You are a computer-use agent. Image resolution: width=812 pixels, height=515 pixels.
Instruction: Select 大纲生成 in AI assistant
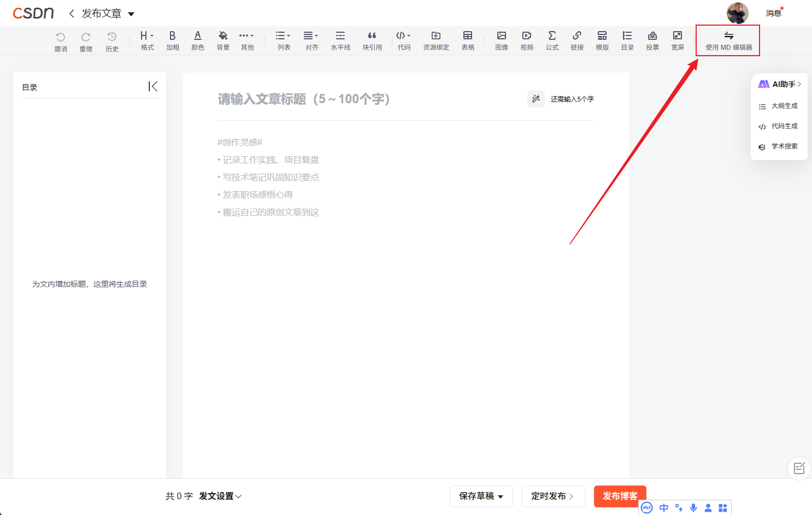778,106
